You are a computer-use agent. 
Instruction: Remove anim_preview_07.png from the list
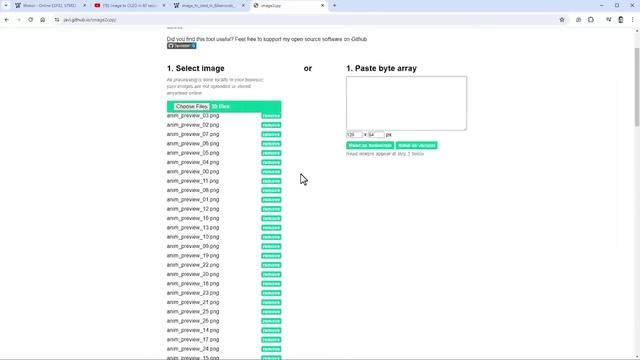point(271,135)
